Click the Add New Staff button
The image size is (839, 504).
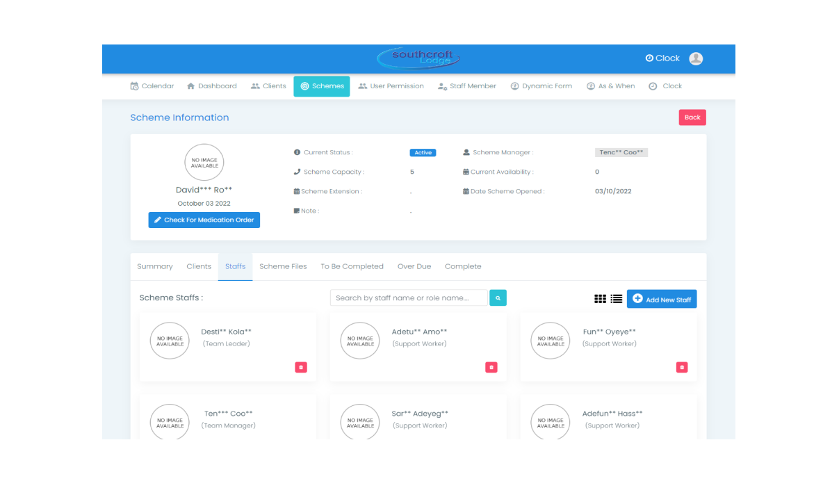click(661, 299)
